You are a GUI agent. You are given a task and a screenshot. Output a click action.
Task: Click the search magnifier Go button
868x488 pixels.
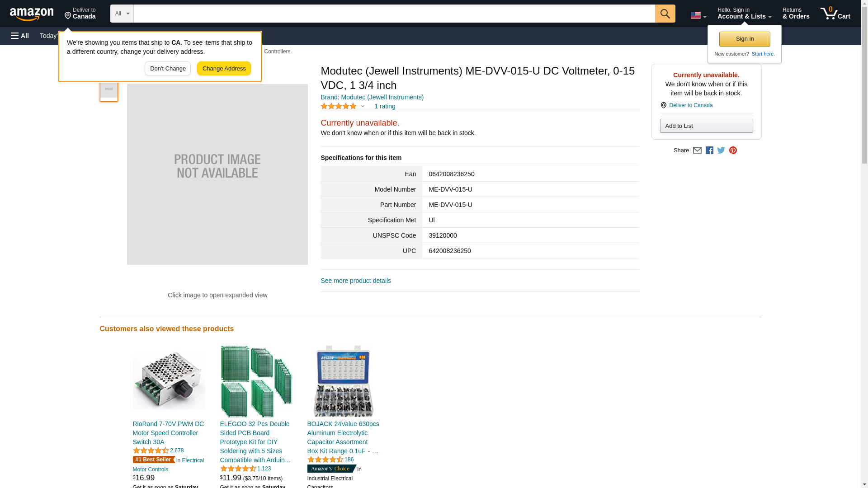pos(665,14)
